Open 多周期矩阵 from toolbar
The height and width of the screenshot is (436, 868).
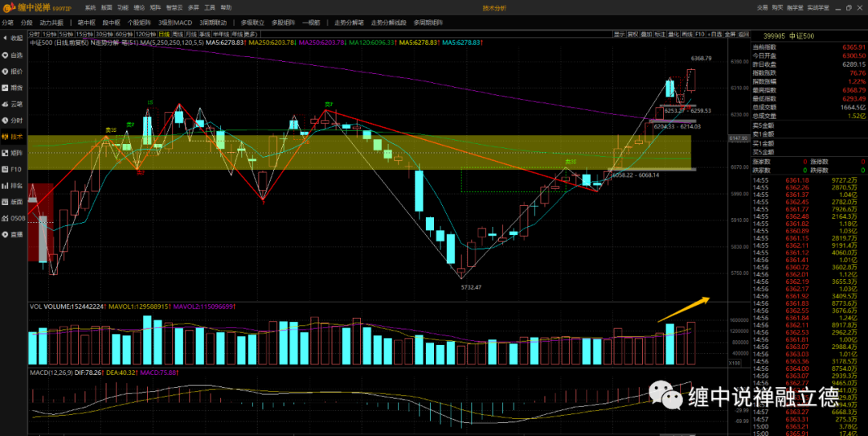point(428,23)
